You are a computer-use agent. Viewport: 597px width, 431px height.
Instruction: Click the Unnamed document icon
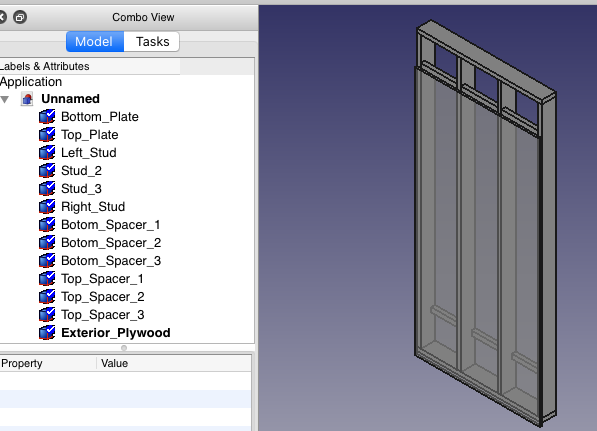point(27,99)
